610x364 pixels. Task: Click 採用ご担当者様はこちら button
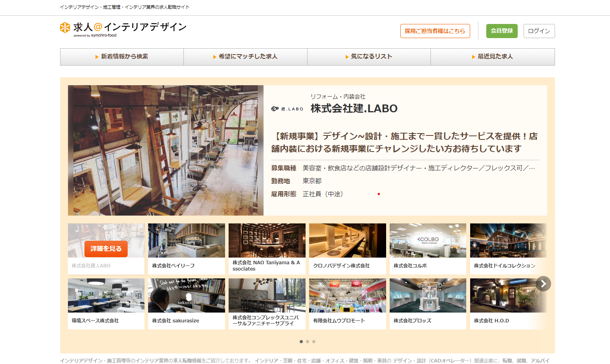[x=435, y=31]
